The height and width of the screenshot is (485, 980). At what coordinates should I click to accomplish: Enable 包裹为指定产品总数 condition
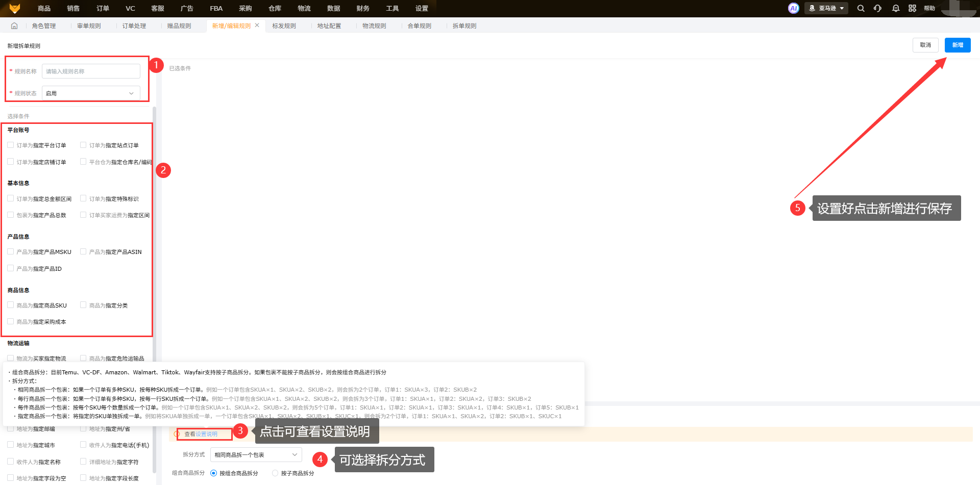11,215
